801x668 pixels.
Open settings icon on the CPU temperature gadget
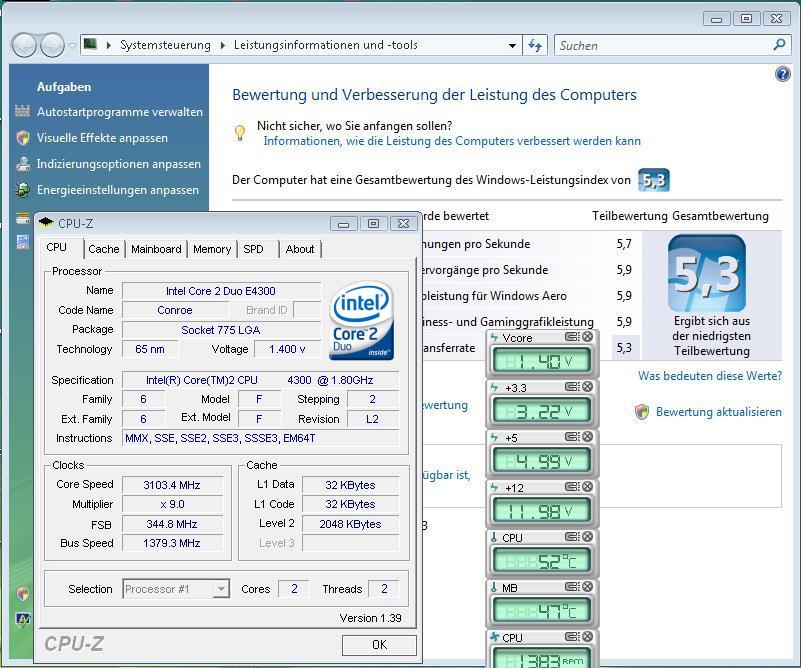pyautogui.click(x=572, y=537)
